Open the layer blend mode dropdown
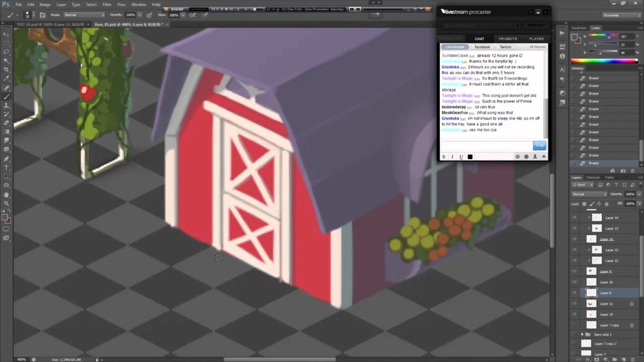This screenshot has width=644, height=362. pos(589,194)
